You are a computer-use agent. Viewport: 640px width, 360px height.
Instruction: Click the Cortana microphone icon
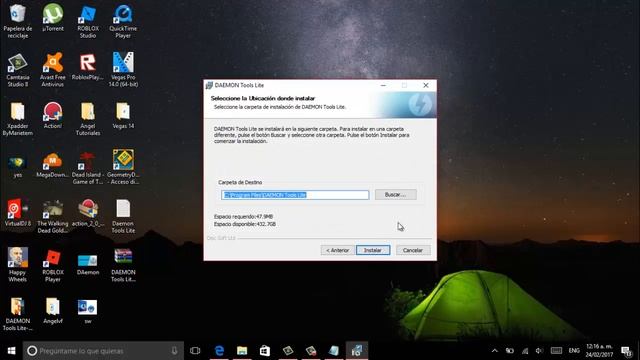[x=174, y=351]
